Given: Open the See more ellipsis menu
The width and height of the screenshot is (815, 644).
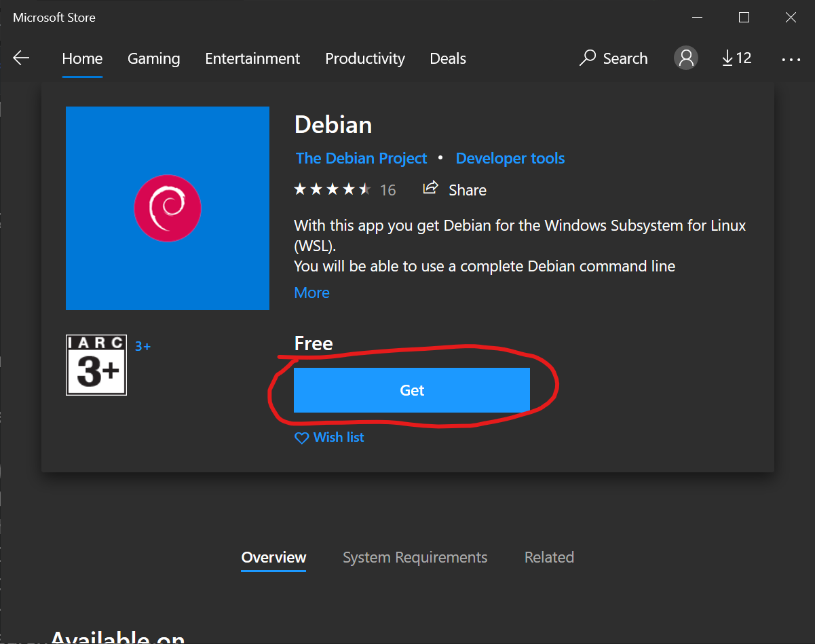Looking at the screenshot, I should click(x=791, y=59).
